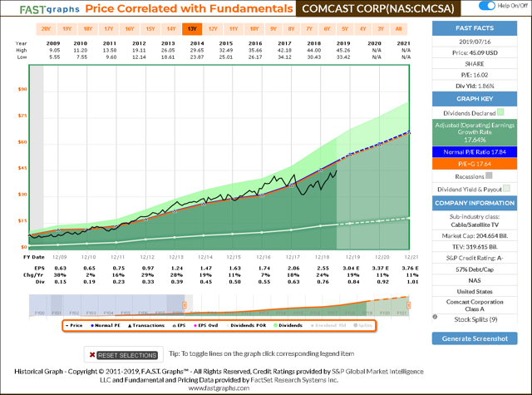
Task: Click the 2019/07/16 date entry
Action: click(475, 42)
